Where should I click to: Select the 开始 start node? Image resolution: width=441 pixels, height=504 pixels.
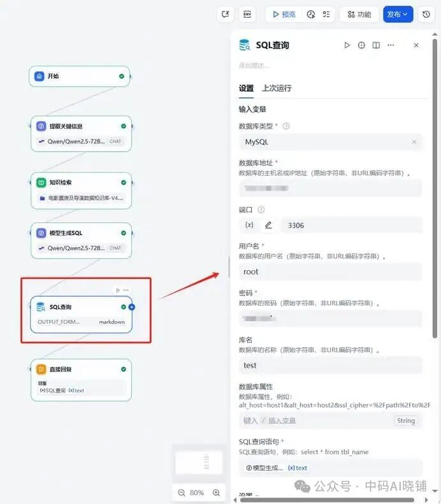coord(80,76)
